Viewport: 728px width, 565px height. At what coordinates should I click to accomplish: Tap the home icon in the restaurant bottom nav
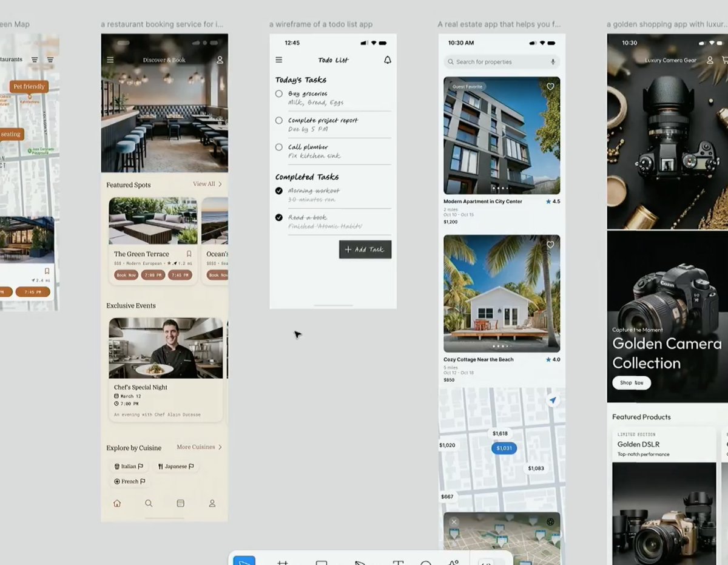[x=117, y=503]
